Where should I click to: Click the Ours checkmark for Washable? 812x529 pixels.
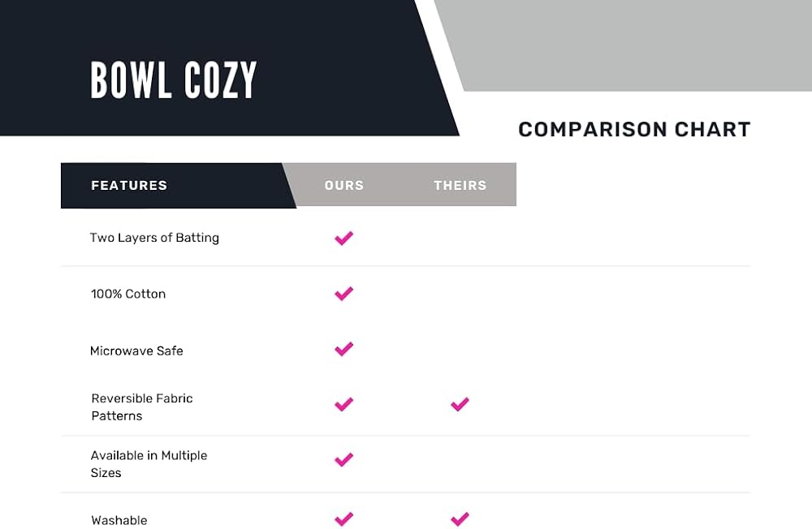[343, 519]
